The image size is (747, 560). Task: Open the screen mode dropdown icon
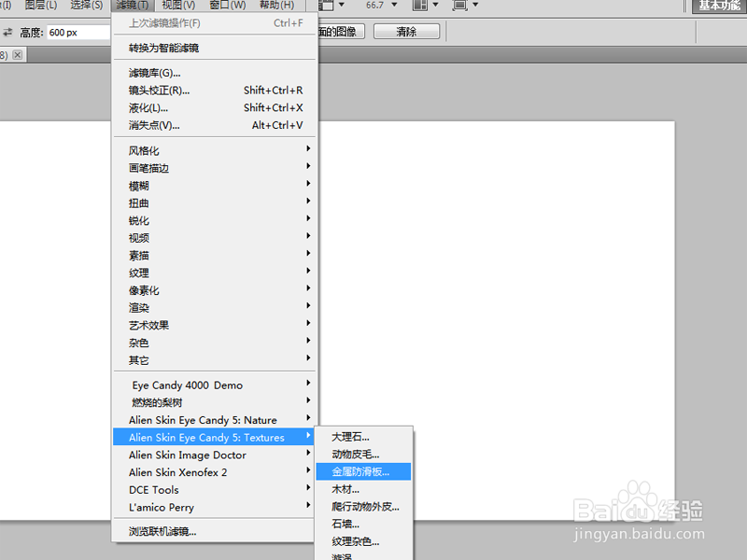click(465, 6)
